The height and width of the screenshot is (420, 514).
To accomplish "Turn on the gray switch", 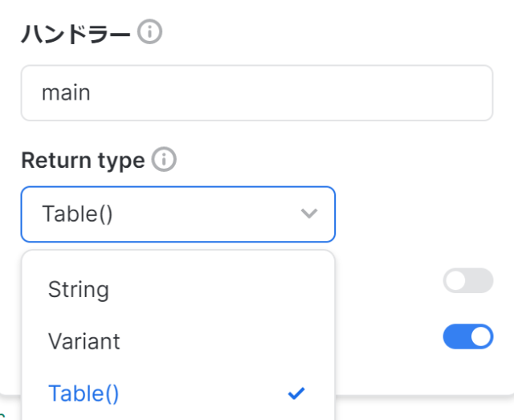I will (467, 280).
